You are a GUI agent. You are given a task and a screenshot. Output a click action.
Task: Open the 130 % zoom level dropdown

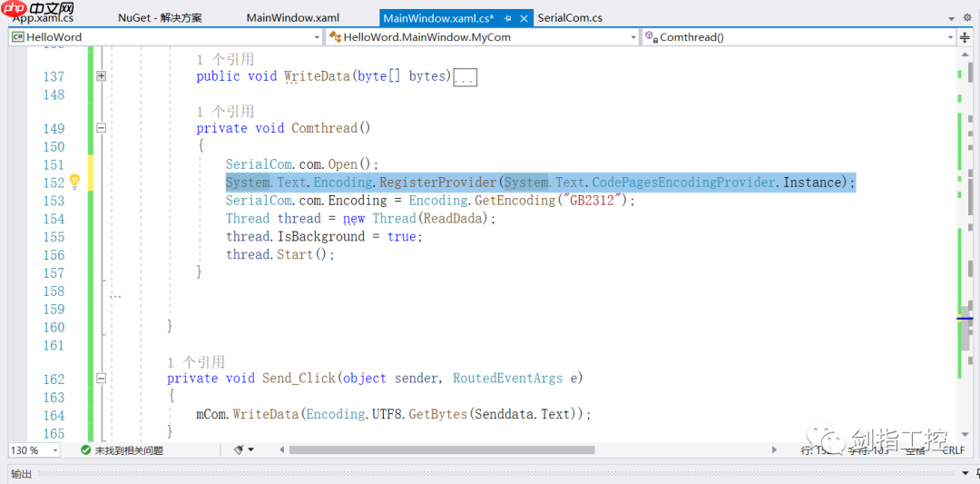pyautogui.click(x=54, y=450)
